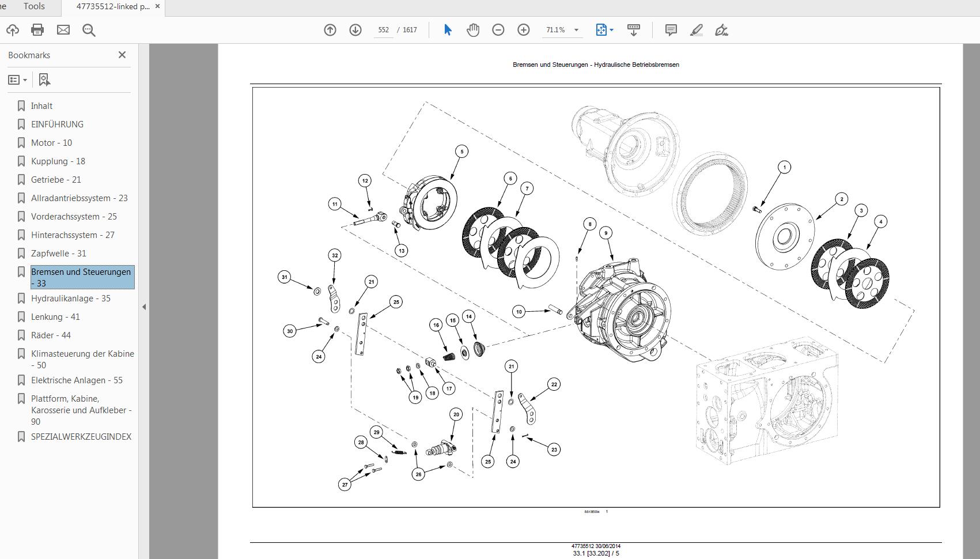
Task: Type a page number in the page field
Action: click(x=383, y=30)
